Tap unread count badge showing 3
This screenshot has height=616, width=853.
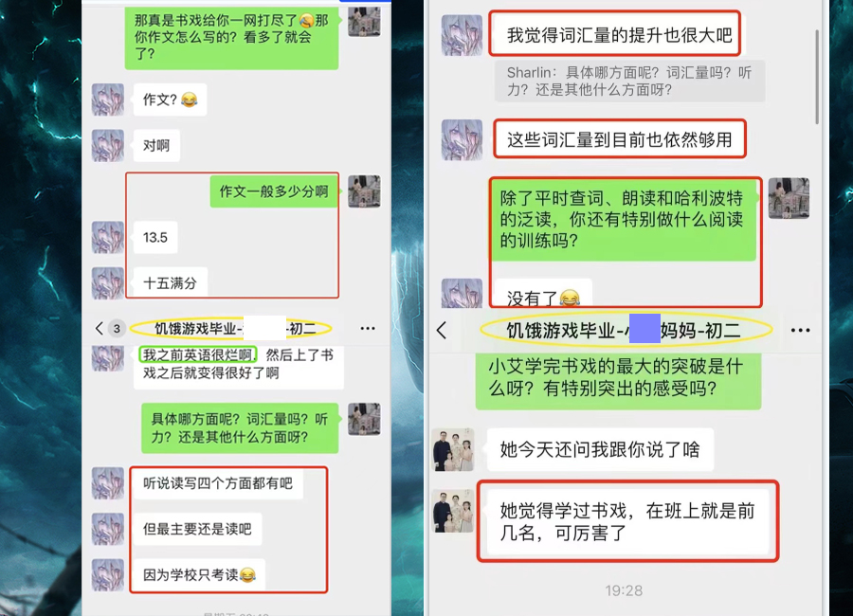pos(117,328)
